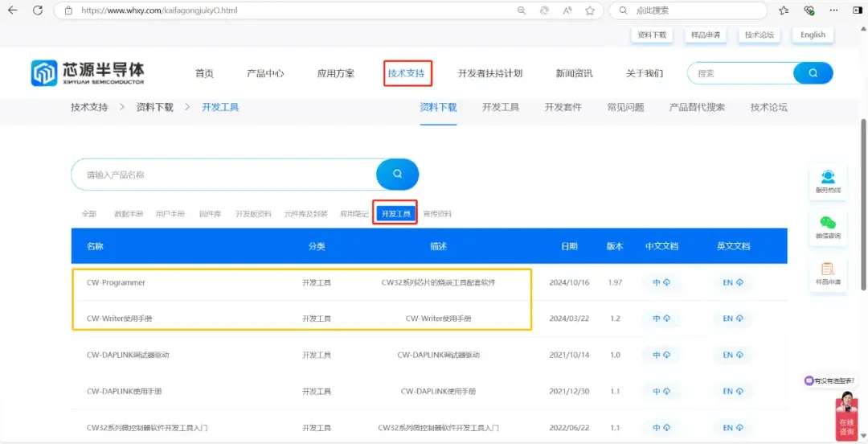
Task: Open the 开发者扶持计划 menu
Action: [490, 73]
